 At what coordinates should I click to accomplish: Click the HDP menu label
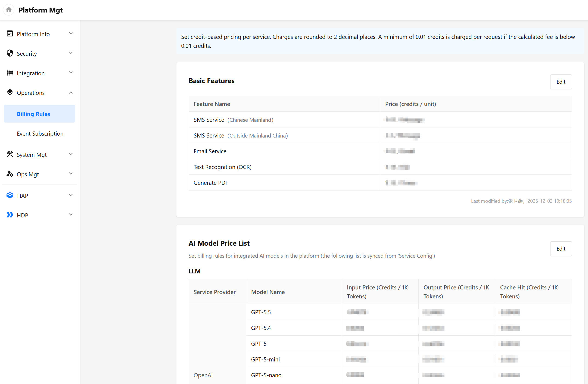(23, 215)
